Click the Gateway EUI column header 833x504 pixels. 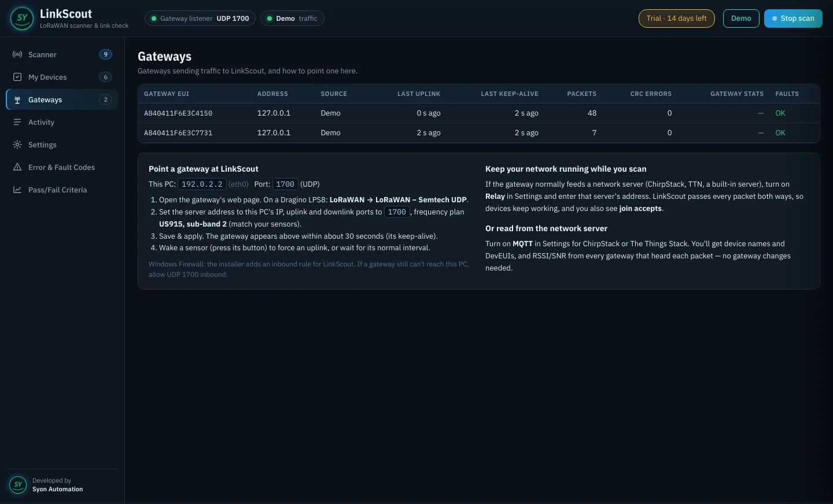[x=167, y=94]
